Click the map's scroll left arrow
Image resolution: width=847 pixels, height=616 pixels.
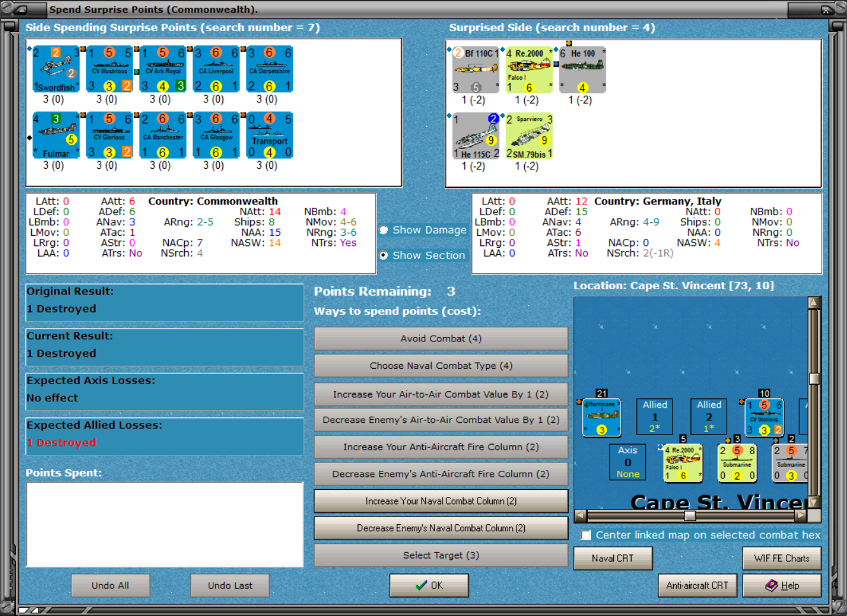tap(580, 515)
